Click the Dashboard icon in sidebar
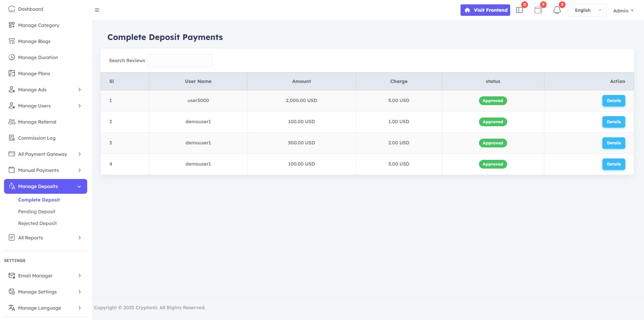This screenshot has height=320, width=644. [x=12, y=9]
